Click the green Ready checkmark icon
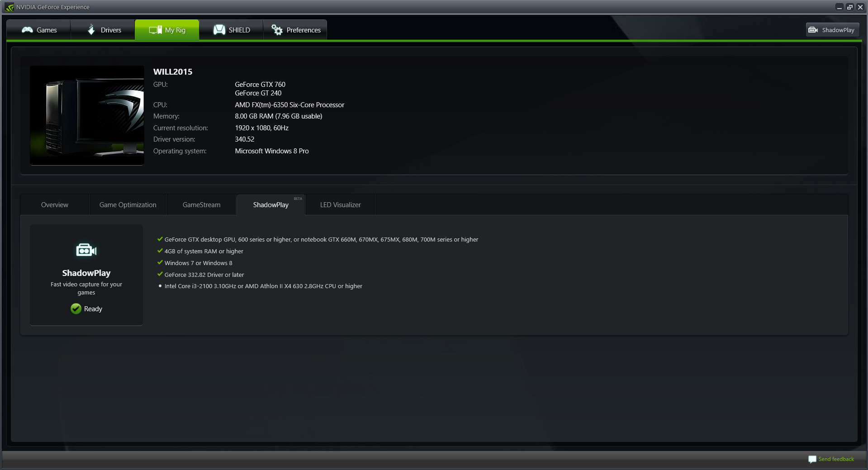The image size is (868, 470). pyautogui.click(x=76, y=309)
